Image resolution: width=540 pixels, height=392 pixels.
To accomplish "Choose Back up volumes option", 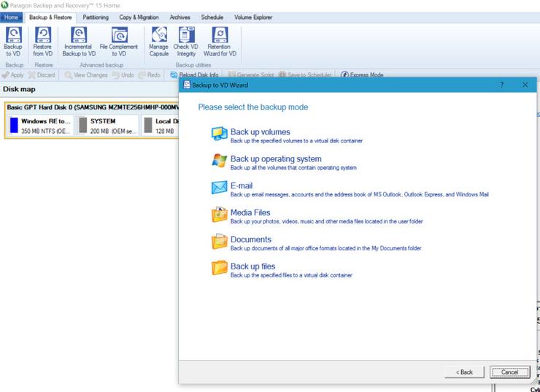I will pyautogui.click(x=287, y=135).
